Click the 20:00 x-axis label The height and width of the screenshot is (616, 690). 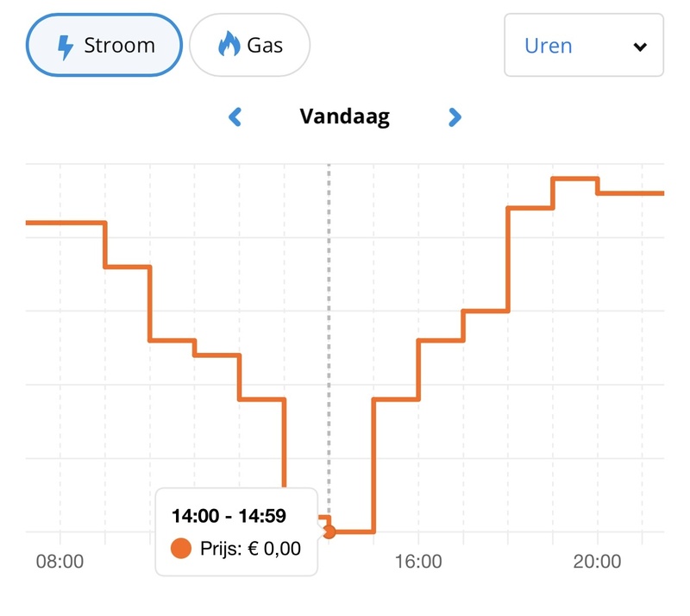click(x=597, y=563)
